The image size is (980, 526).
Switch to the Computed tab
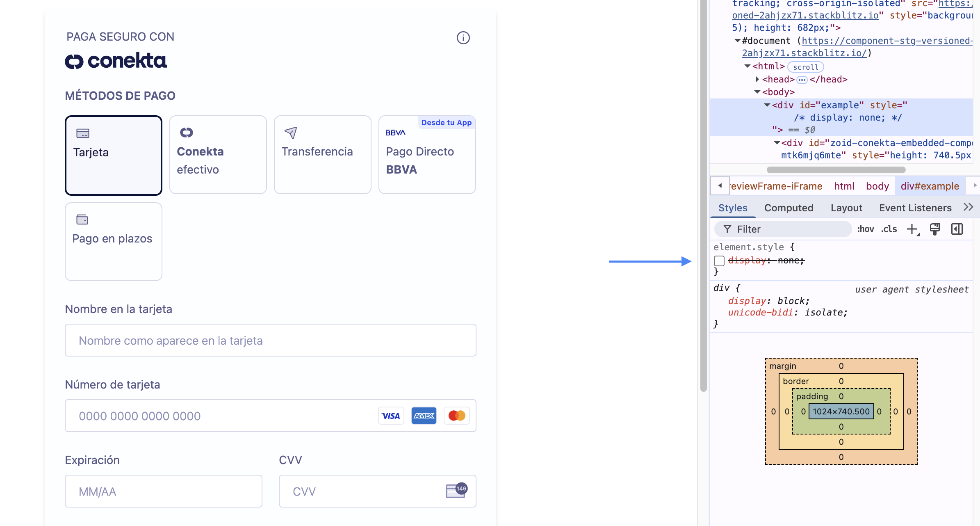coord(789,208)
